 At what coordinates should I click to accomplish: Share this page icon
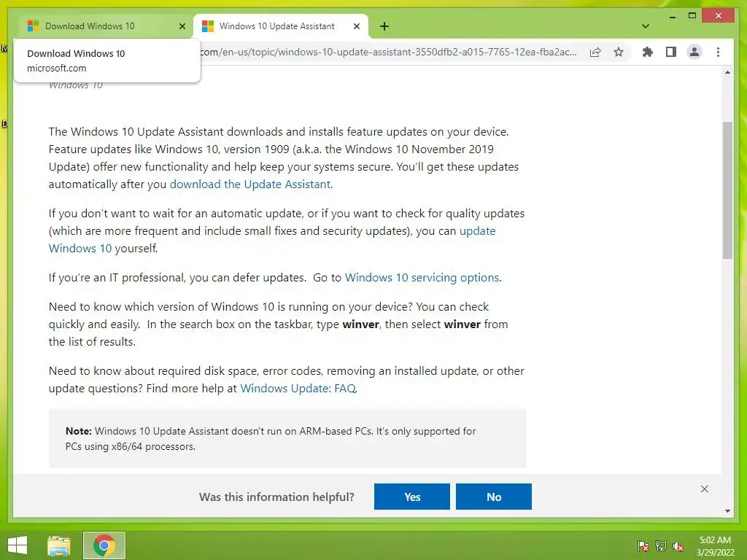[595, 52]
